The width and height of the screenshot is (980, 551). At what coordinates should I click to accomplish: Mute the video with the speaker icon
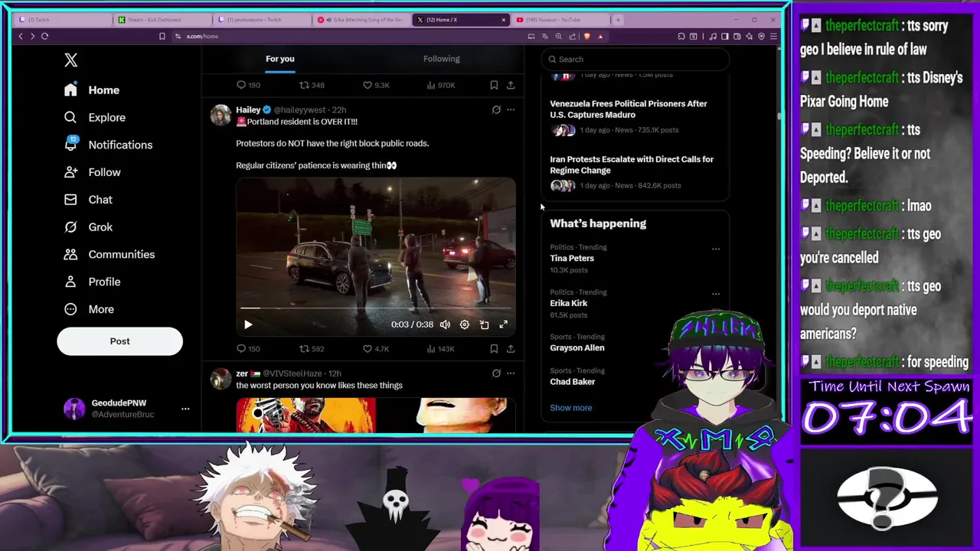(445, 324)
